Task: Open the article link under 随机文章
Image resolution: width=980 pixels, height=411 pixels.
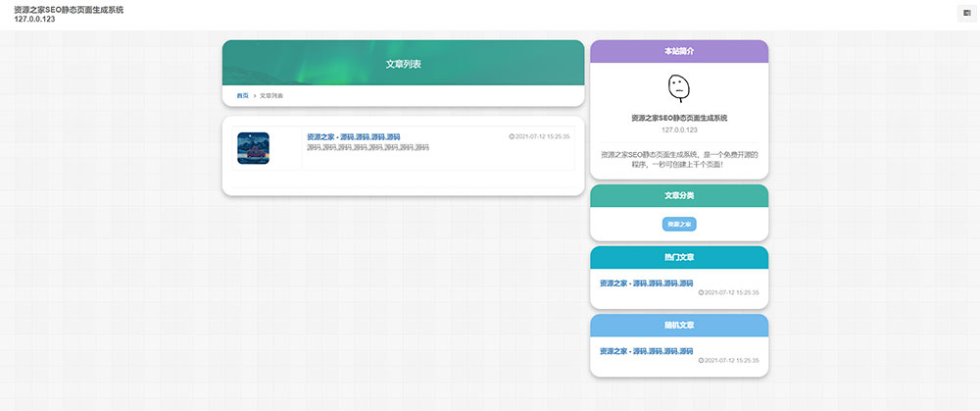Action: click(647, 350)
